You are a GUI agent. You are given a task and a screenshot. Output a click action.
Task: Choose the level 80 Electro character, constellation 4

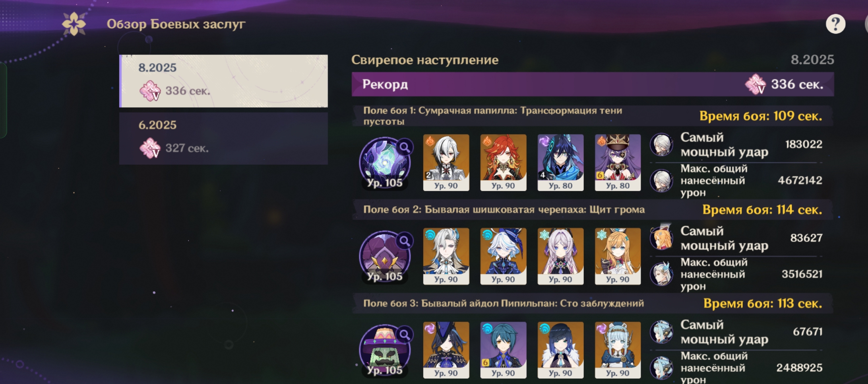coord(560,163)
